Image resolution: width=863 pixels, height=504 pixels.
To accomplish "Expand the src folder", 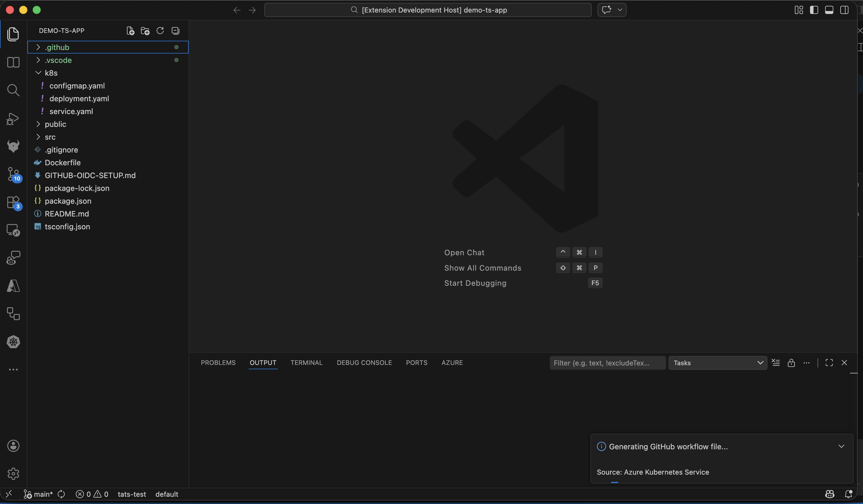I will tap(50, 136).
